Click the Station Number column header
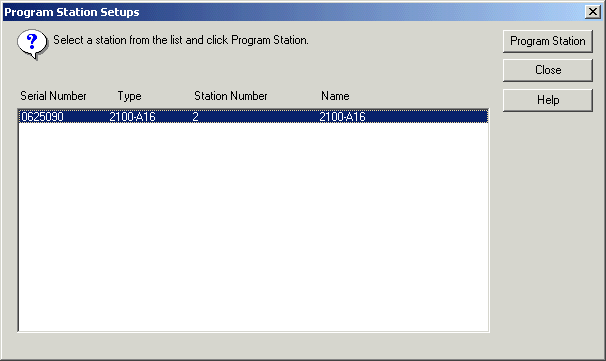606x361 pixels. (x=231, y=96)
